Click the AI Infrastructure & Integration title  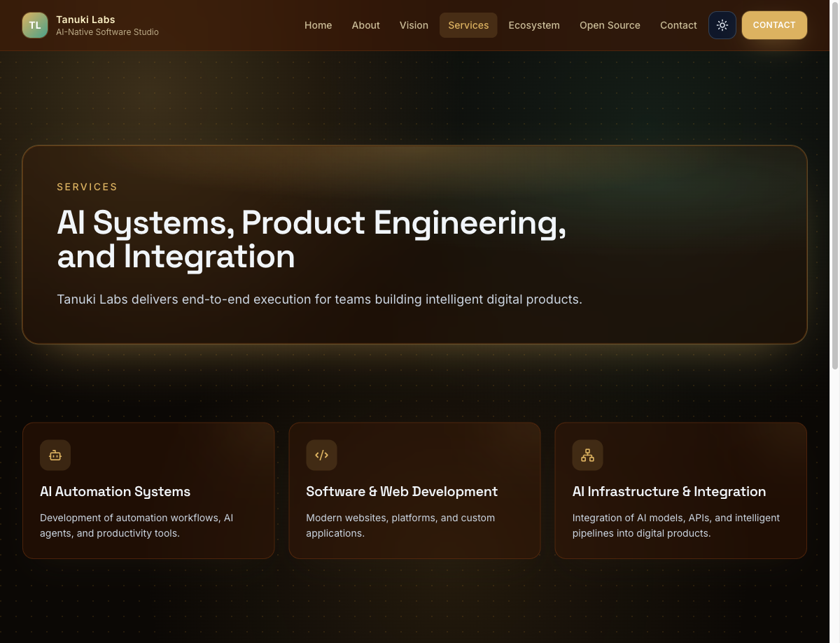668,492
